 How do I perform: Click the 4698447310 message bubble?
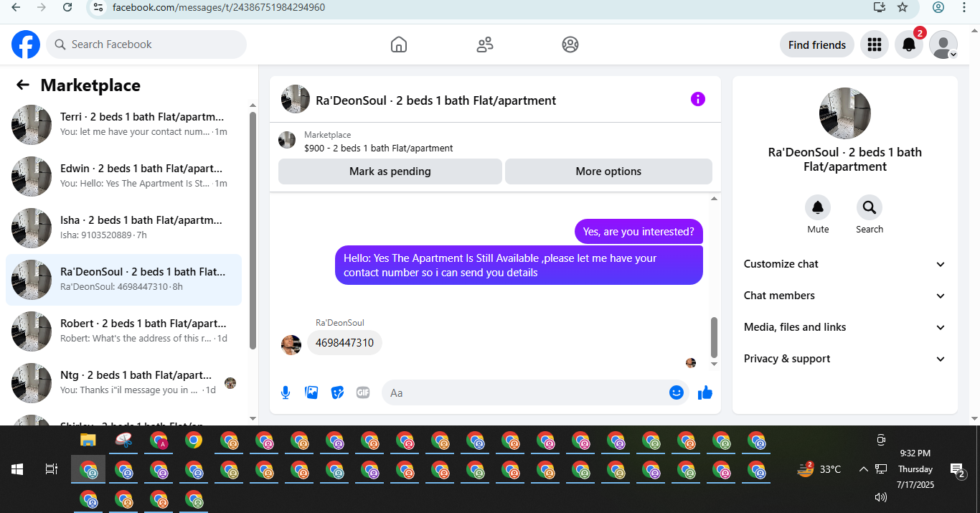[345, 343]
